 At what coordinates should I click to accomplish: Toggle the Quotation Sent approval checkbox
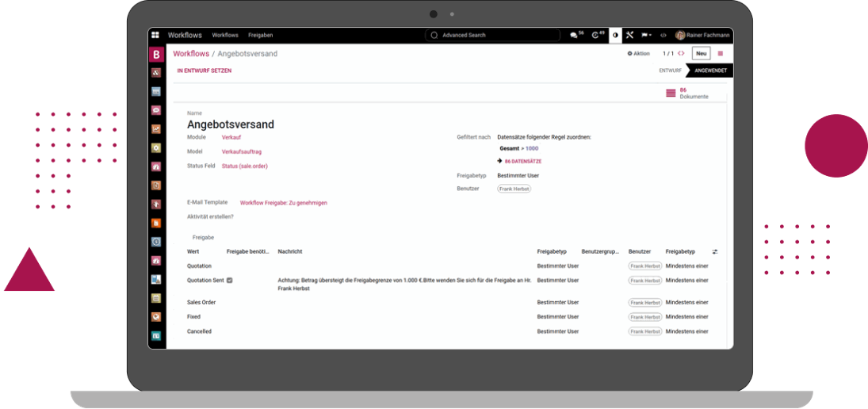point(230,281)
